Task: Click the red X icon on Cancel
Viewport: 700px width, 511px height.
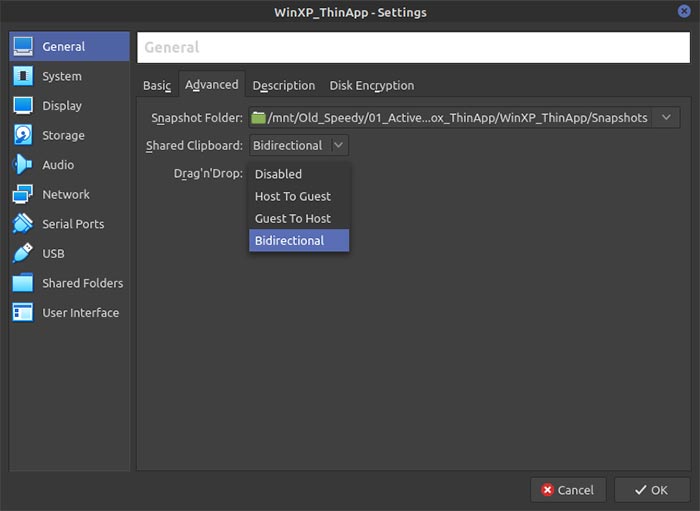Action: tap(547, 490)
